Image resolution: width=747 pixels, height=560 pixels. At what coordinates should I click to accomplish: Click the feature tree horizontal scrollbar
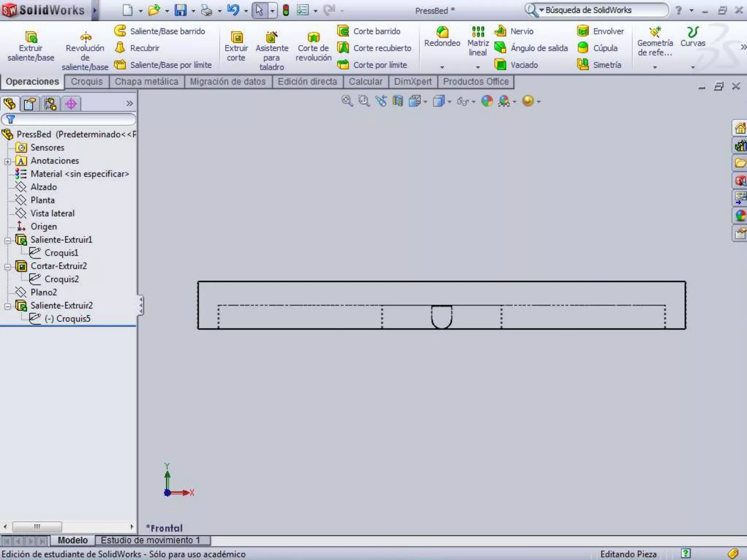(37, 526)
